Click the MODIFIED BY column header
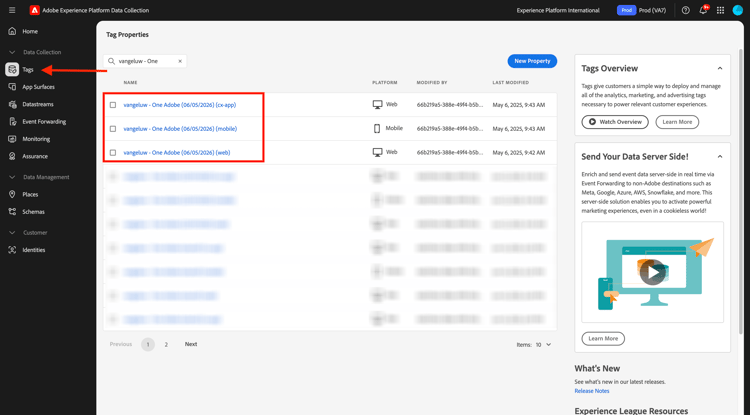 pyautogui.click(x=431, y=83)
